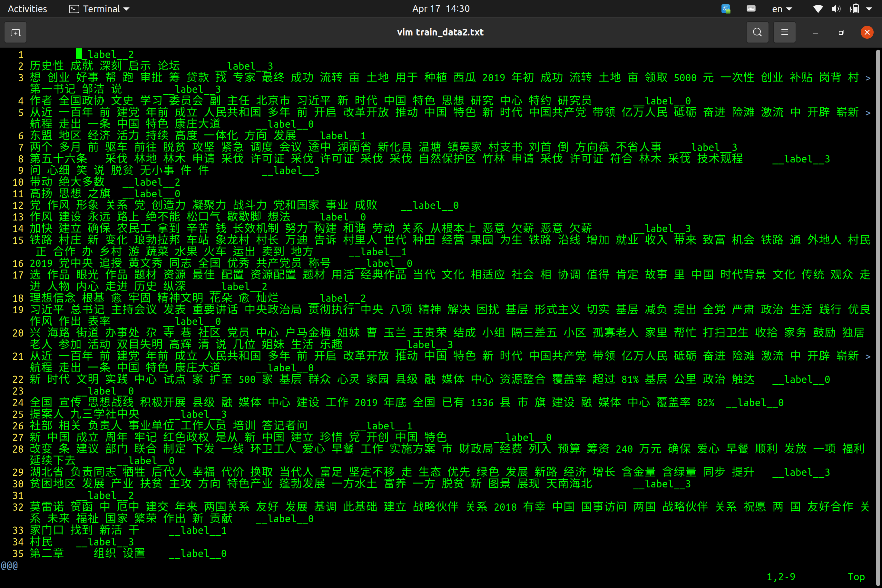Viewport: 882px width, 588px height.
Task: Click '__label__1' on line 6
Action: (x=337, y=136)
